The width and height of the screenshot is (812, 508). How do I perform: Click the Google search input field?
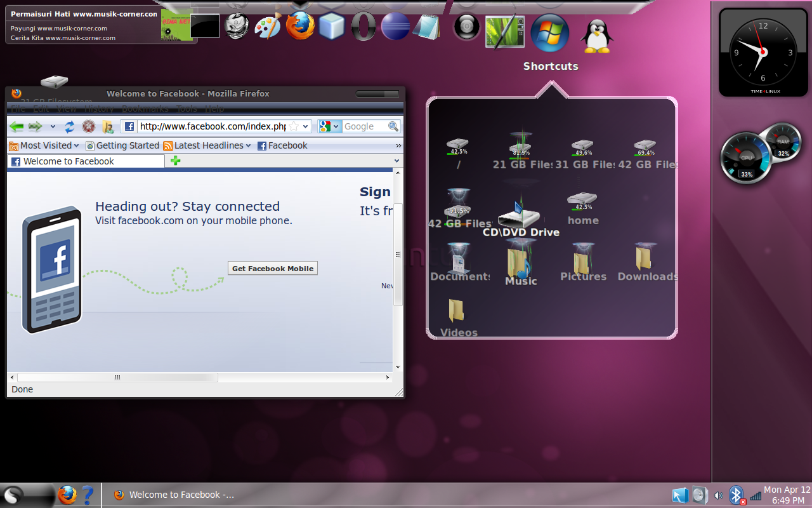pos(365,126)
